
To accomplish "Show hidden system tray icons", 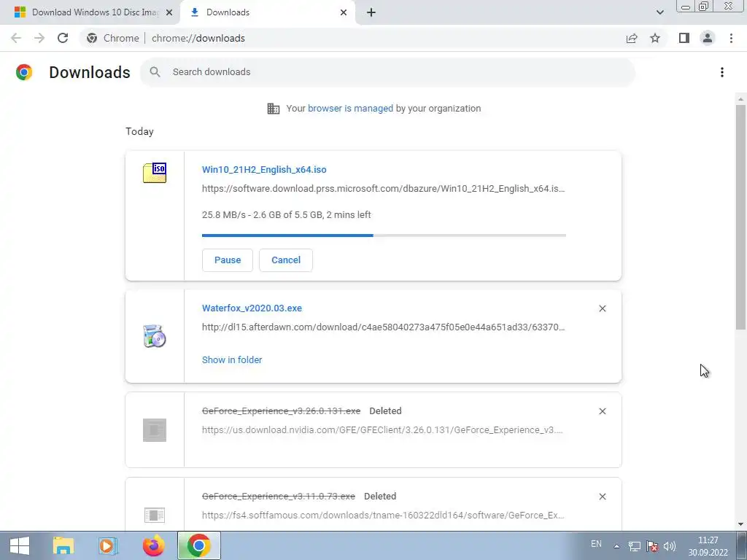I will pyautogui.click(x=616, y=546).
